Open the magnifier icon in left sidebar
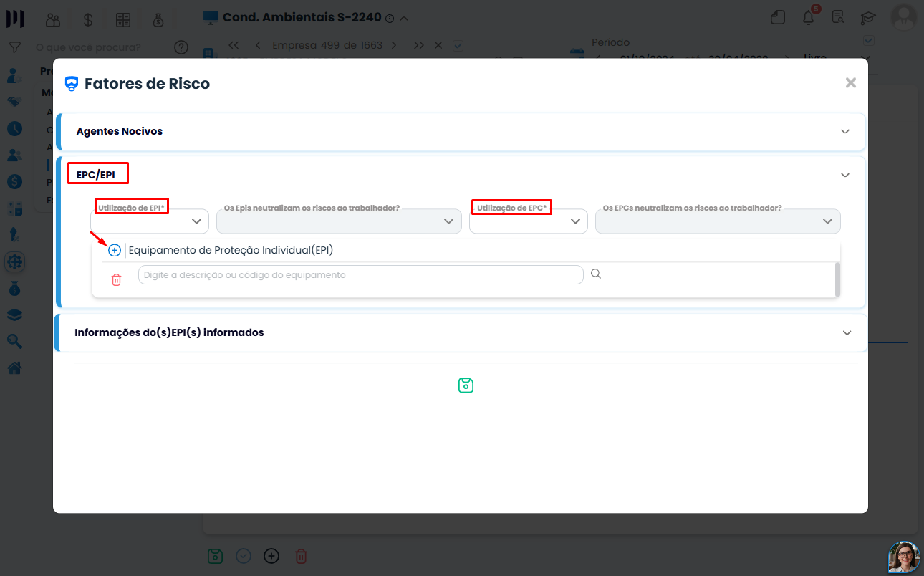Image resolution: width=924 pixels, height=576 pixels. tap(14, 342)
